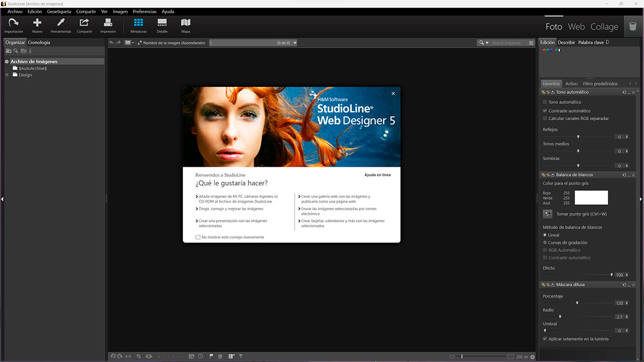The image size is (644, 362).
Task: Click the filter funnel icon in bottom bar
Action: tap(241, 356)
